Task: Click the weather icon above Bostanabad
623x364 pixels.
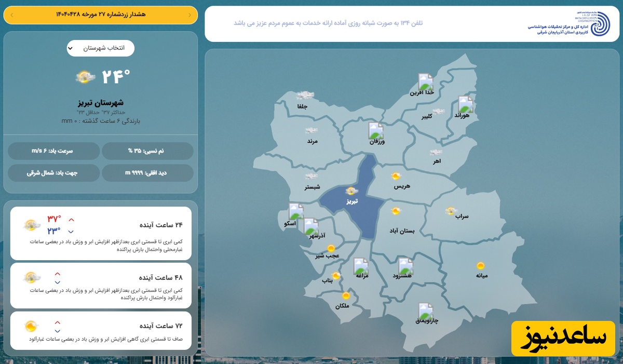Action: coord(396,211)
